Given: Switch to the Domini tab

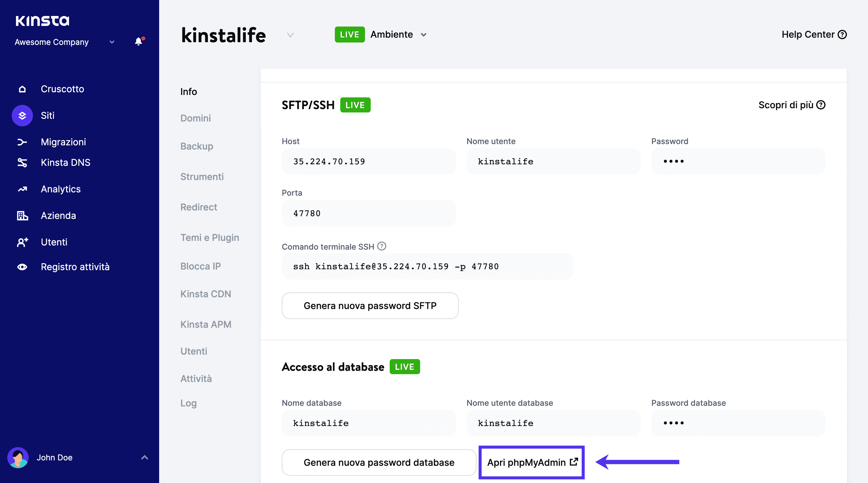Looking at the screenshot, I should click(195, 118).
